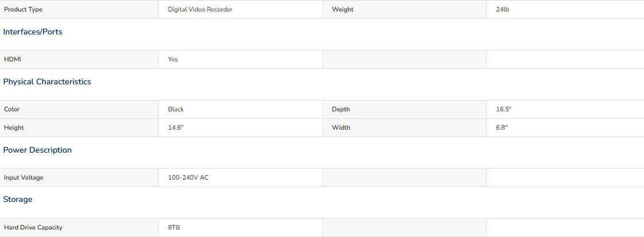Click the HDMI Yes value

tap(173, 60)
